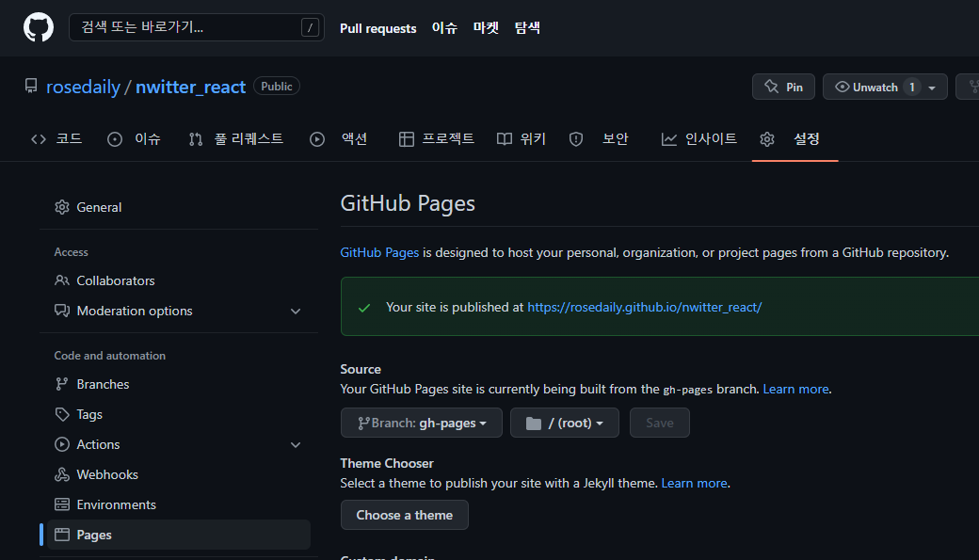Open 이슈 in the top navigation
Viewport: 979px width, 560px height.
(444, 28)
